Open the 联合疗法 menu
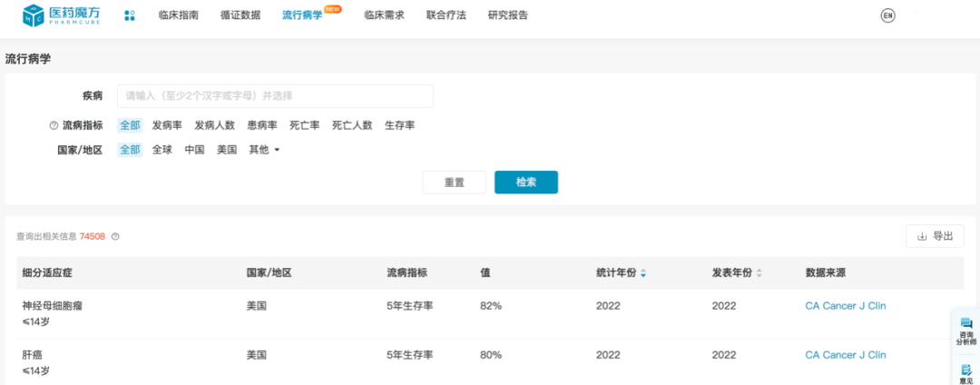Image resolution: width=980 pixels, height=385 pixels. coord(446,15)
